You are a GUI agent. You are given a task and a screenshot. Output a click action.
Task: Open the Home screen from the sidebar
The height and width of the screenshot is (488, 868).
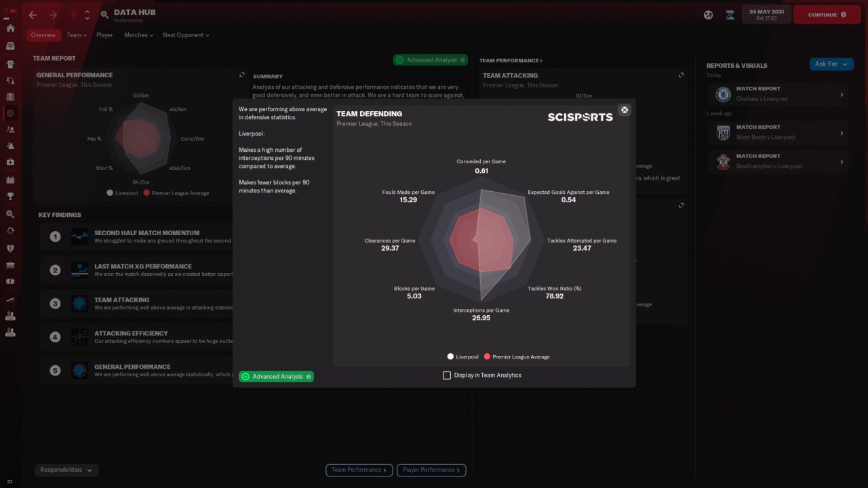click(10, 28)
